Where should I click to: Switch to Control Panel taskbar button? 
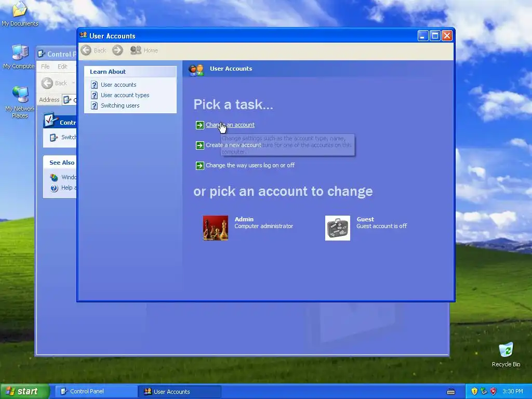95,392
